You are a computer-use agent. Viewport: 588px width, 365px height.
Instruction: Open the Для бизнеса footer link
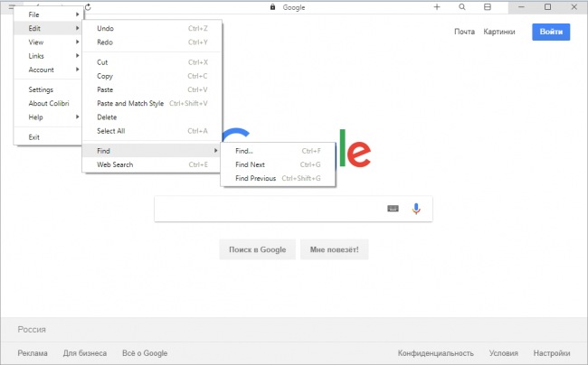click(85, 353)
